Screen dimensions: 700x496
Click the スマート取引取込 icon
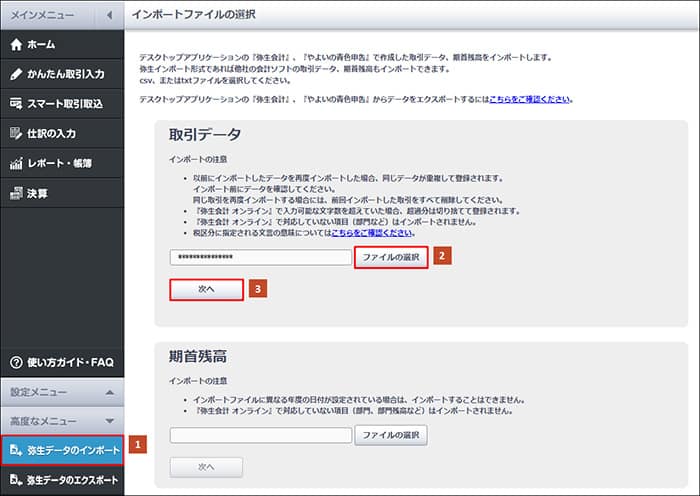(x=16, y=103)
